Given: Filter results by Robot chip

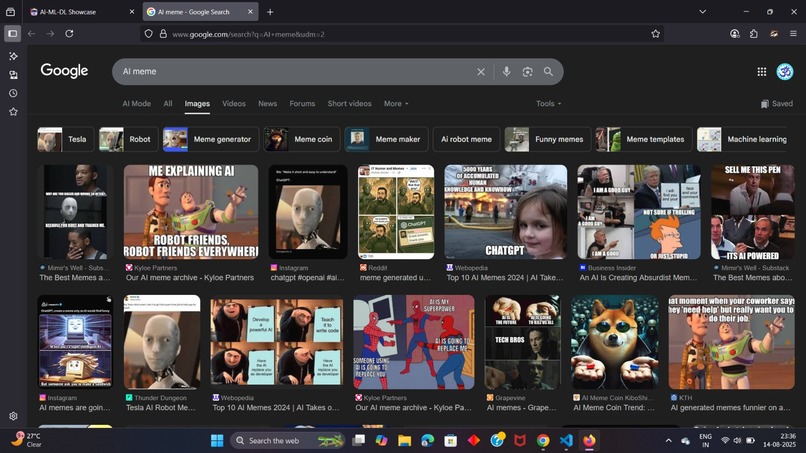Looking at the screenshot, I should pos(127,139).
